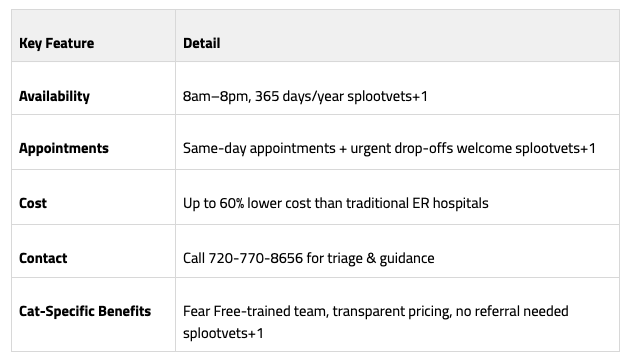Click the triage & guidance text

click(x=380, y=258)
